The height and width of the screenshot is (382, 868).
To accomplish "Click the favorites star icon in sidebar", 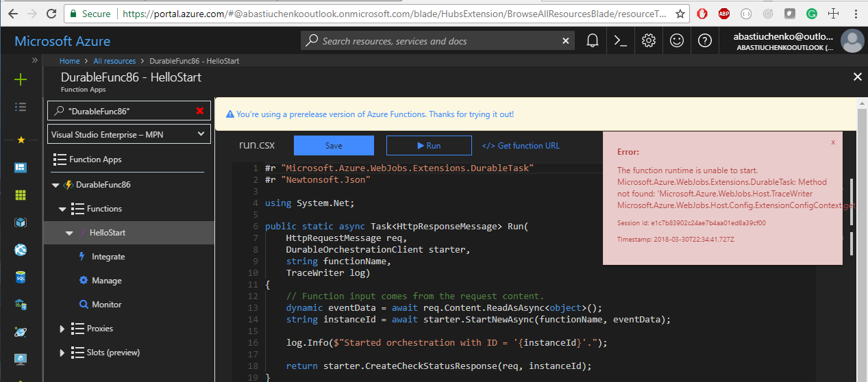I will coord(21,140).
